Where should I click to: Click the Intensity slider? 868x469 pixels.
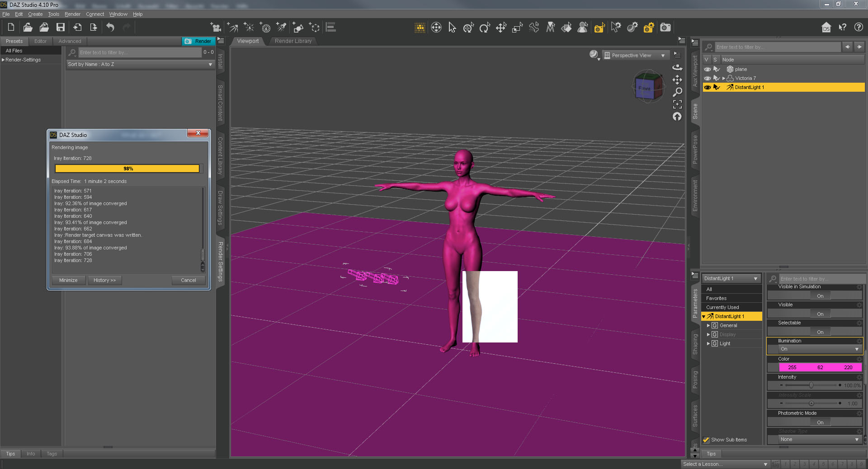tap(811, 385)
